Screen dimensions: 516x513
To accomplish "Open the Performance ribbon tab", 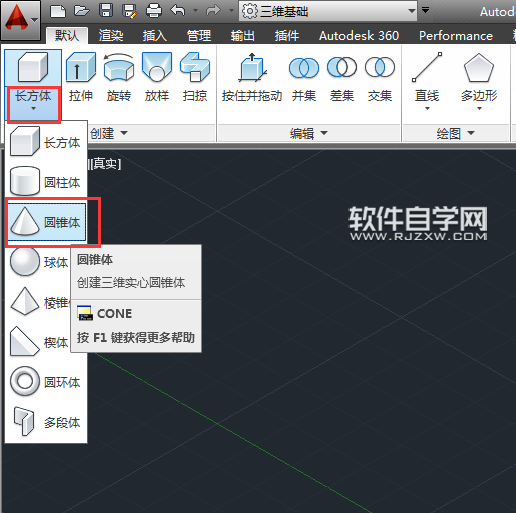I will [456, 35].
